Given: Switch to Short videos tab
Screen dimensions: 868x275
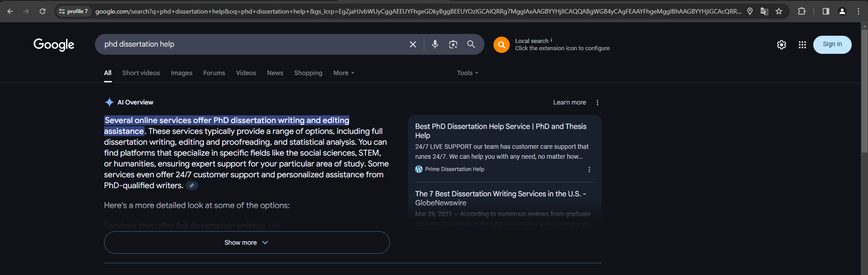Looking at the screenshot, I should tap(141, 73).
